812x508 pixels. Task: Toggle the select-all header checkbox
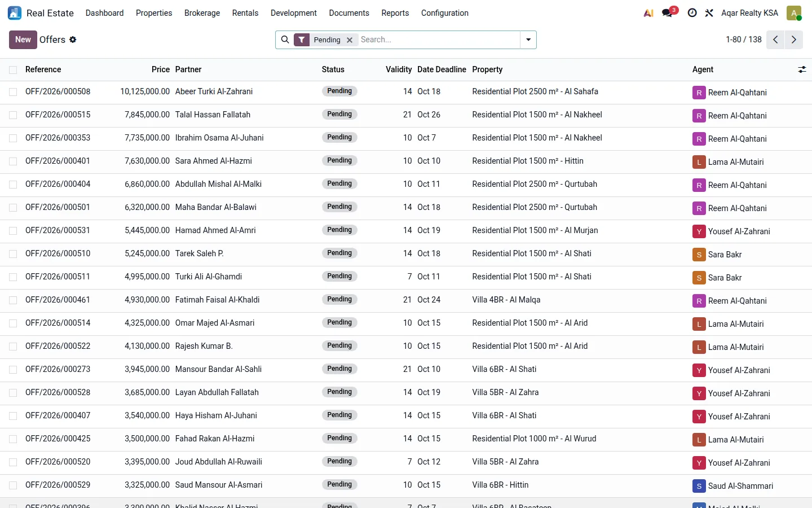coord(13,70)
